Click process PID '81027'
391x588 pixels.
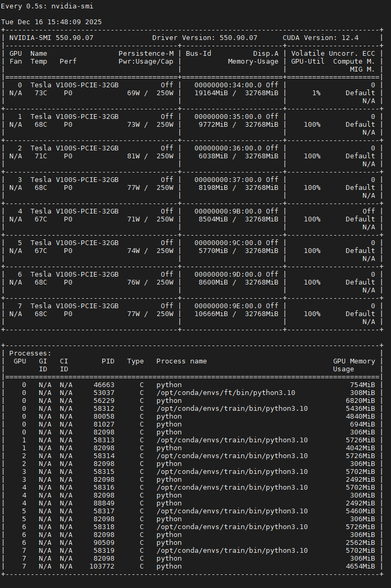[x=104, y=424]
